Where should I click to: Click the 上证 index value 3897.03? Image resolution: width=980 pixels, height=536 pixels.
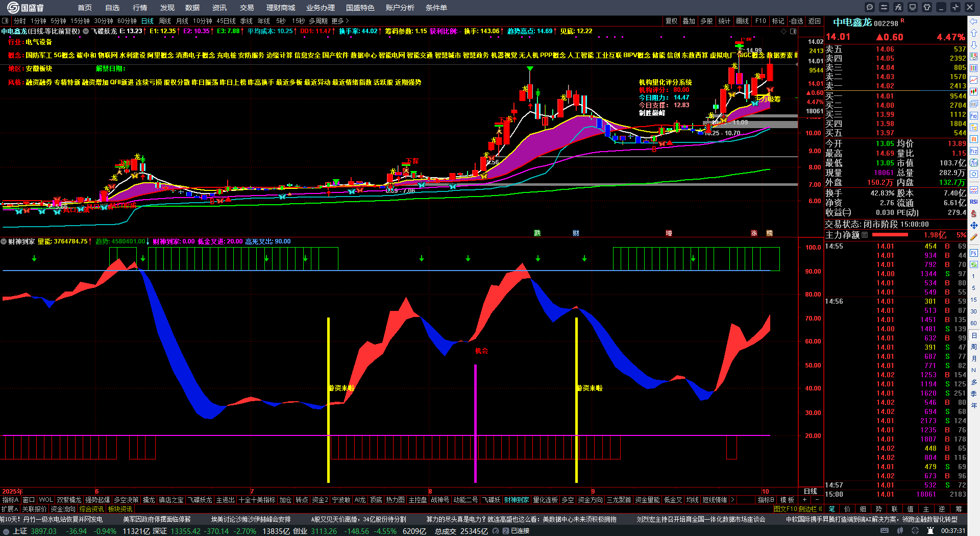43,531
